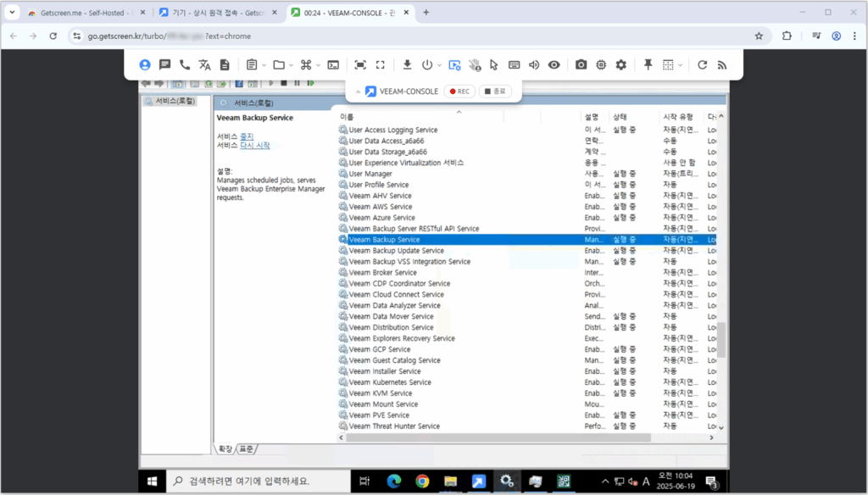This screenshot has width=868, height=495.
Task: Select Veeam Backup Server RESTful API Service
Action: (527, 229)
